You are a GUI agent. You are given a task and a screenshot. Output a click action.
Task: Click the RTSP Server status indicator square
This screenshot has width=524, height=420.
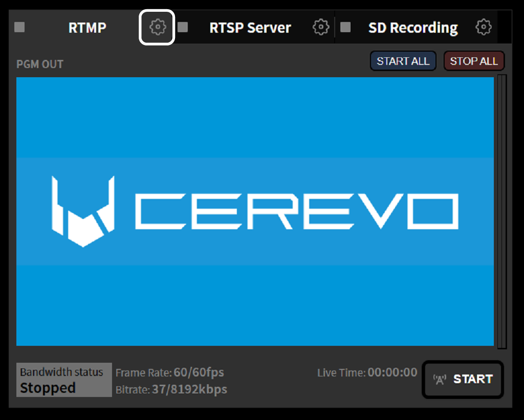pos(183,27)
